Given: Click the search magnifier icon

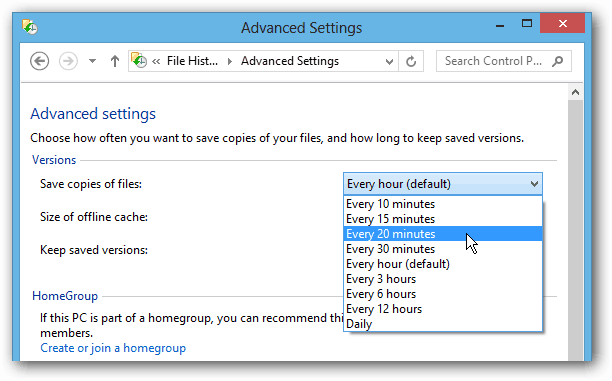Looking at the screenshot, I should tap(558, 61).
